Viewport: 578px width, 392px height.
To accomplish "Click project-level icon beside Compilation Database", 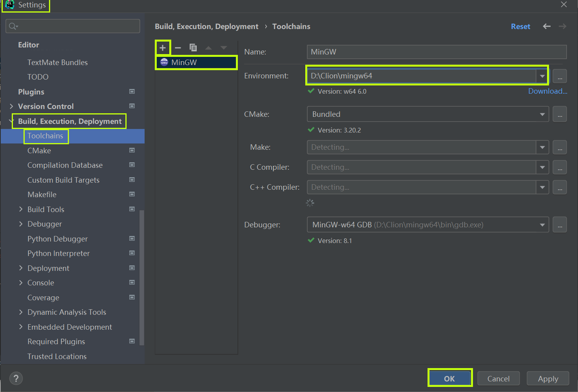I will (x=132, y=165).
